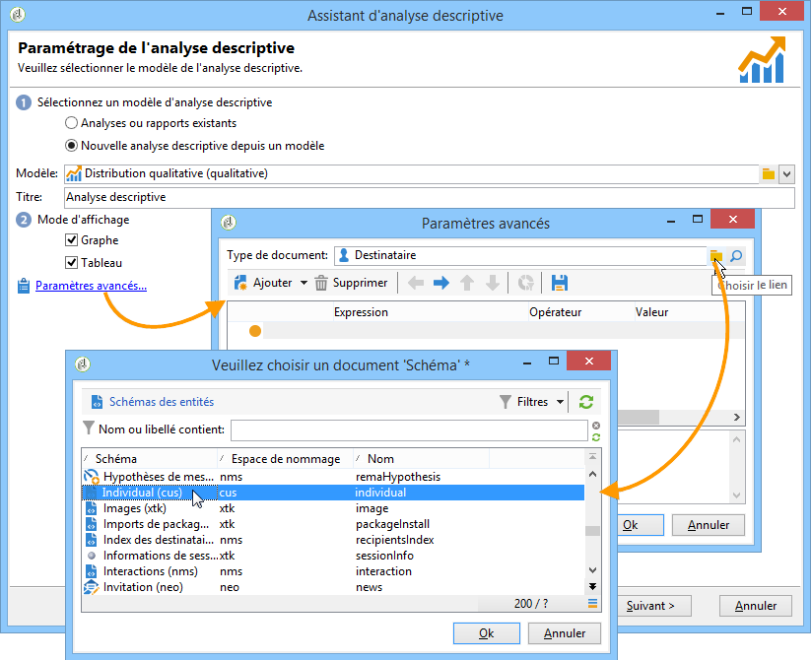812x660 pixels.
Task: Click small green refresh icon under clear
Action: pos(596,437)
